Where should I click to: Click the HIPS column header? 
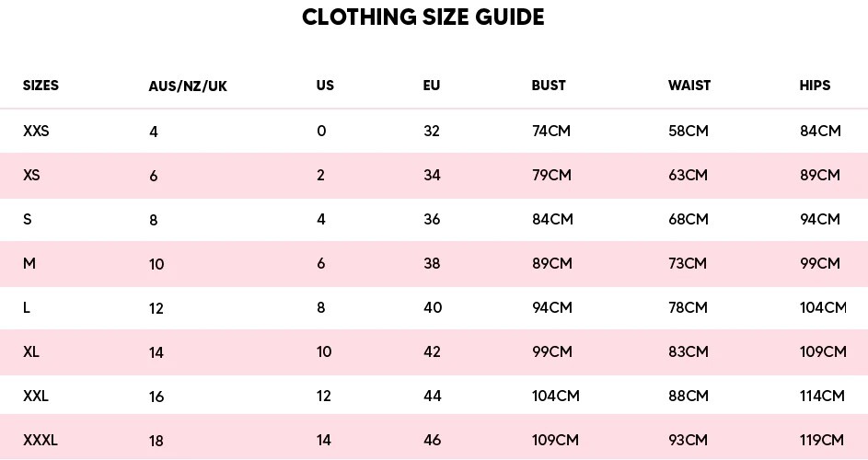pyautogui.click(x=815, y=86)
